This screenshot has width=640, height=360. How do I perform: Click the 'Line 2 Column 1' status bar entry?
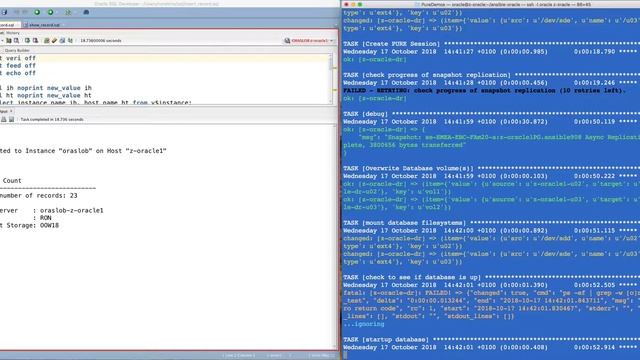(x=239, y=356)
